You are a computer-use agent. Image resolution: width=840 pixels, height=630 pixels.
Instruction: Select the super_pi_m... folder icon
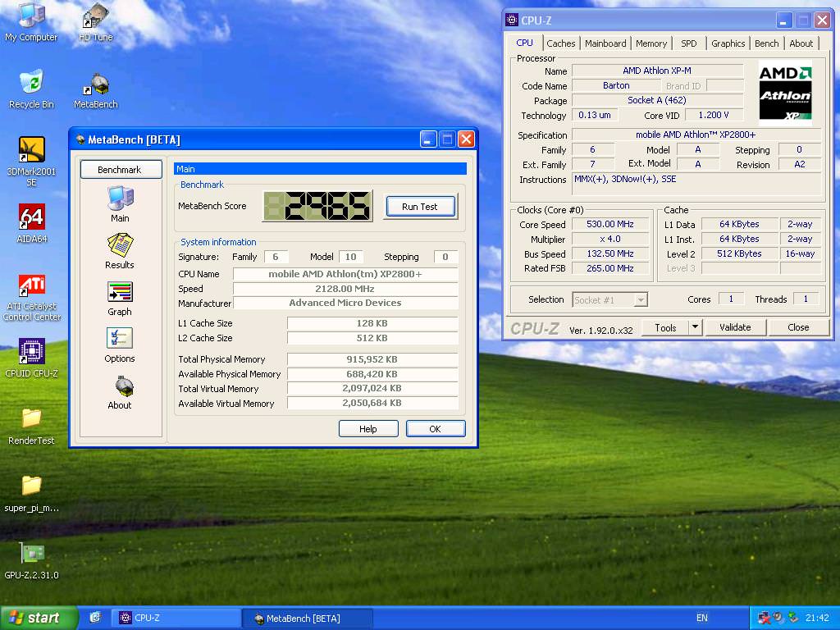[x=31, y=494]
